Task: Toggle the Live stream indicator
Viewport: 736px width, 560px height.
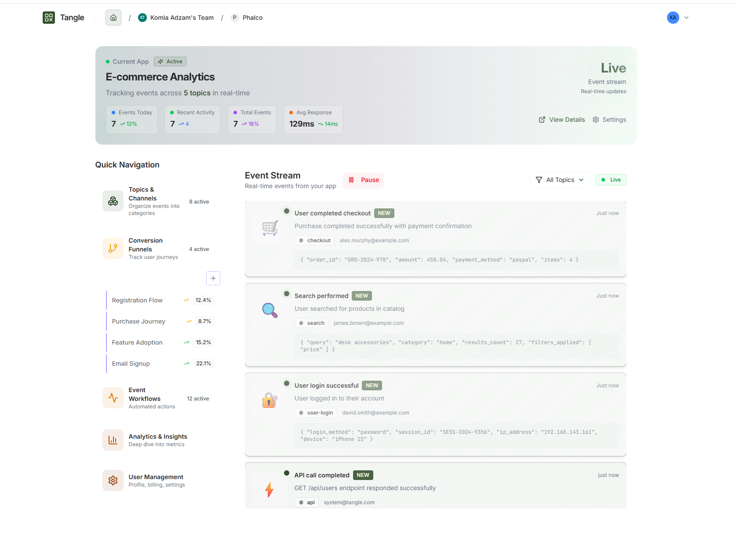Action: [611, 180]
